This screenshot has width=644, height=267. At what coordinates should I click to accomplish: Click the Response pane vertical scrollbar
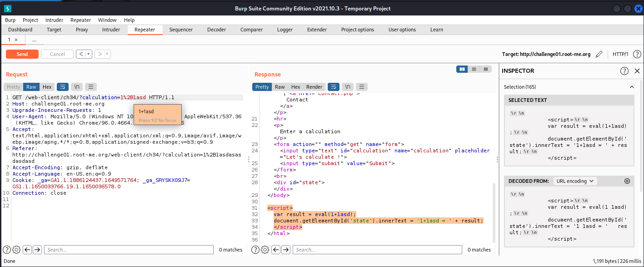[x=494, y=213]
